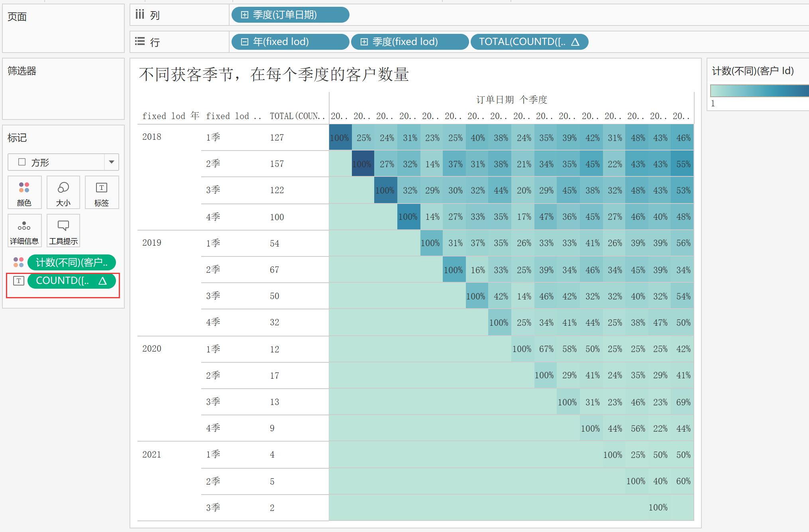Expand the 季度(订单日期) column pill plus

point(245,15)
